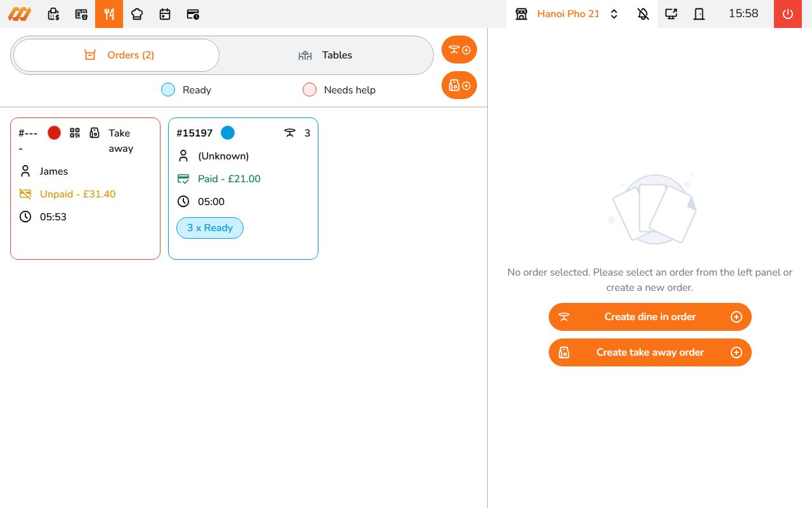Switch to the Orders (2) tab
This screenshot has height=508, width=812.
116,55
